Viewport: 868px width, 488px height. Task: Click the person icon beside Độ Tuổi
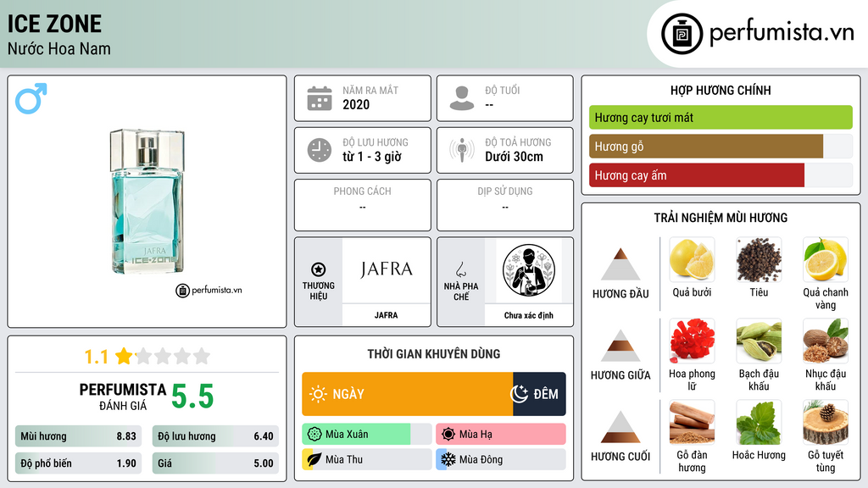[462, 98]
